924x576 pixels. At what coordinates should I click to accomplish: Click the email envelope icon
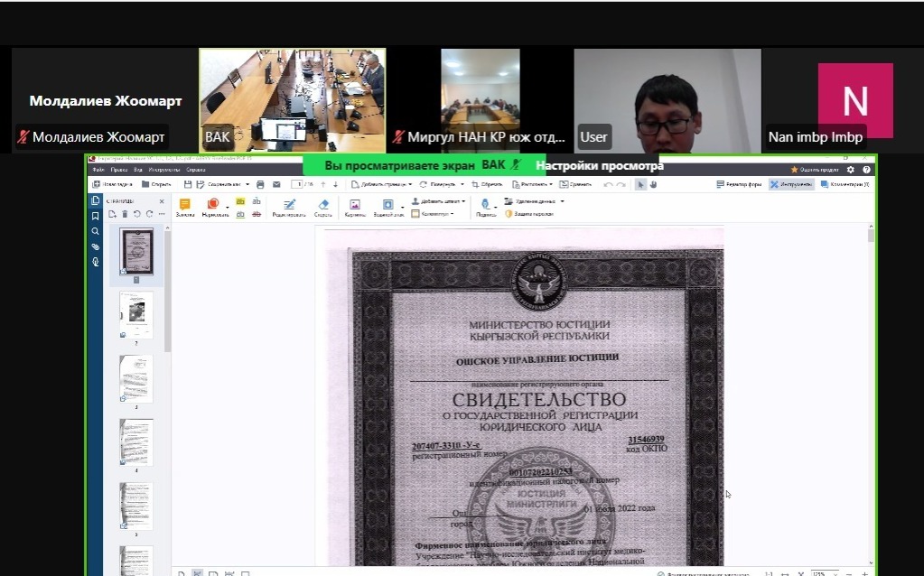pyautogui.click(x=276, y=184)
